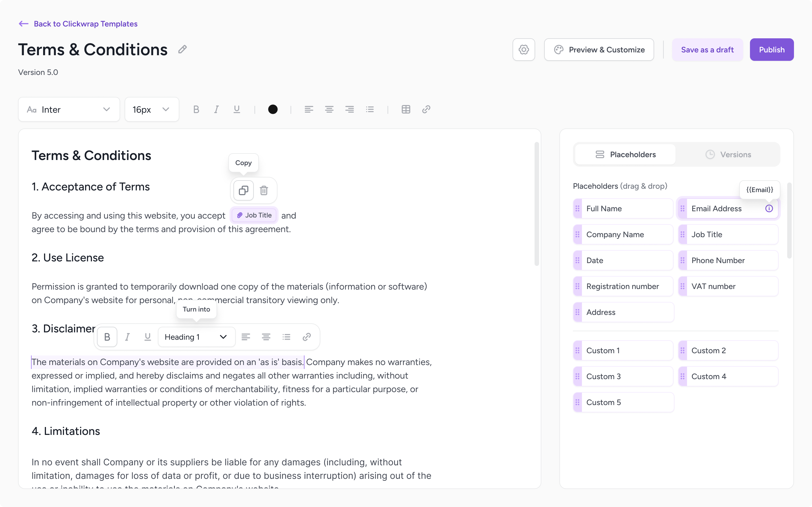View info for the Email Address placeholder
The image size is (812, 507).
pos(769,208)
